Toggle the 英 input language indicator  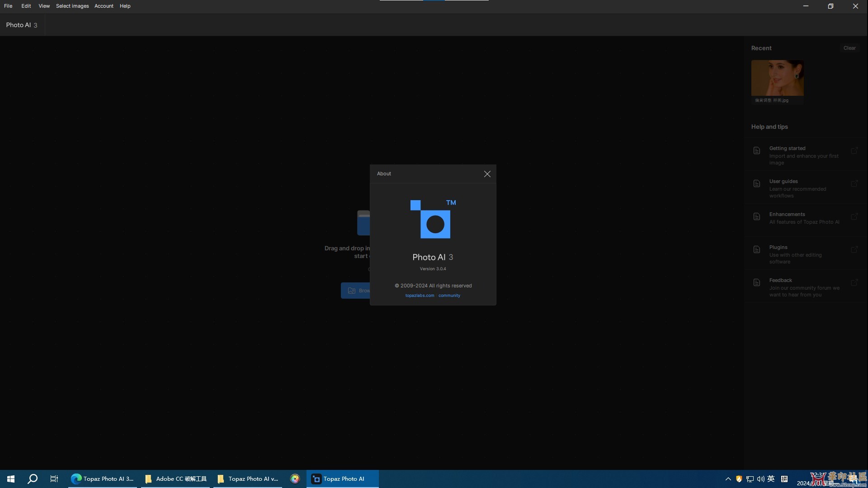pyautogui.click(x=771, y=479)
